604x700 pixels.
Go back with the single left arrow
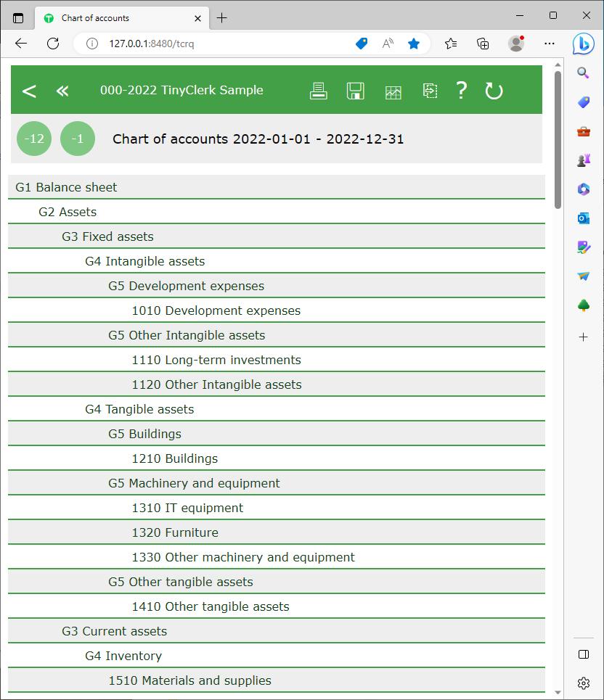click(x=29, y=91)
